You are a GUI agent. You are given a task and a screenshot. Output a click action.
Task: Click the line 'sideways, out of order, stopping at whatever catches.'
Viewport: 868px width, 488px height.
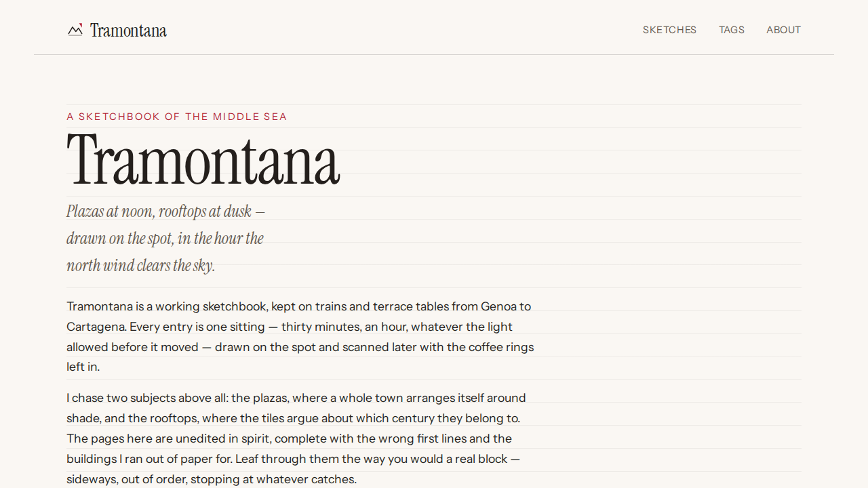click(212, 479)
